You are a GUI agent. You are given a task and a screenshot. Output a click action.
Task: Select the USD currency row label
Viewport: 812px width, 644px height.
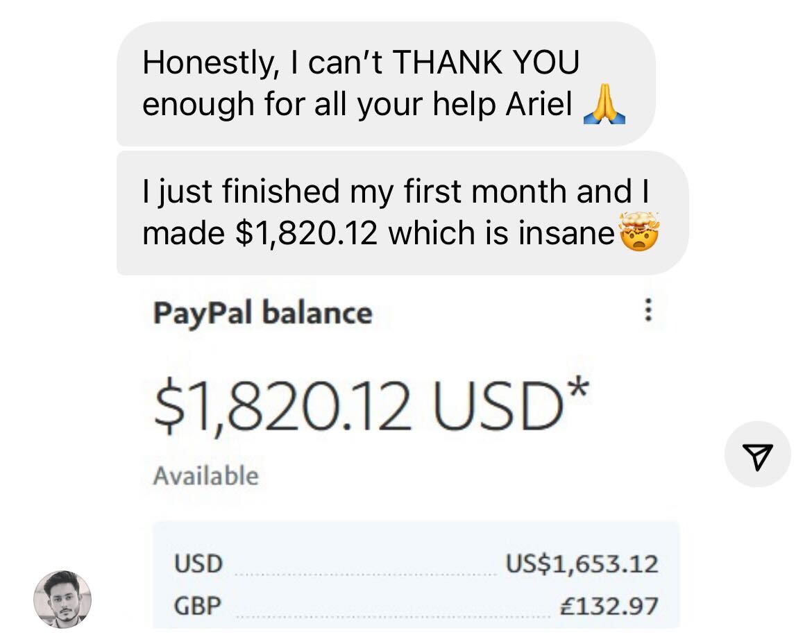[198, 563]
